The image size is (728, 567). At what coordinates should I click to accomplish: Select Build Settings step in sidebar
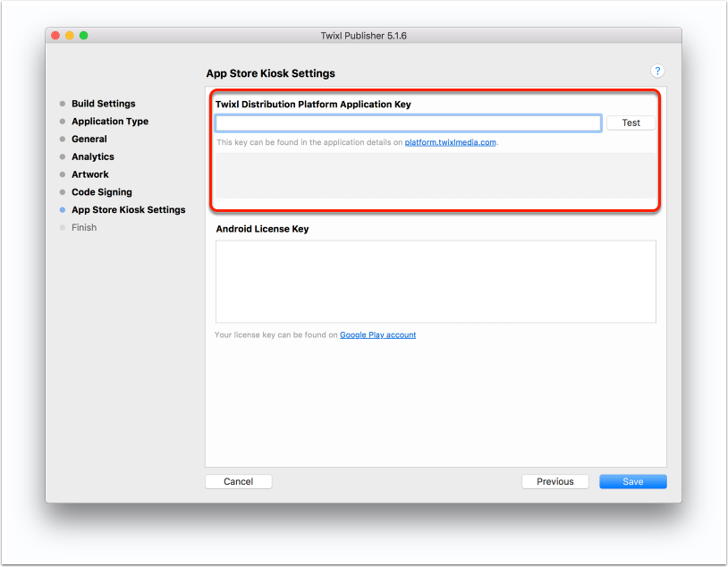click(x=103, y=104)
